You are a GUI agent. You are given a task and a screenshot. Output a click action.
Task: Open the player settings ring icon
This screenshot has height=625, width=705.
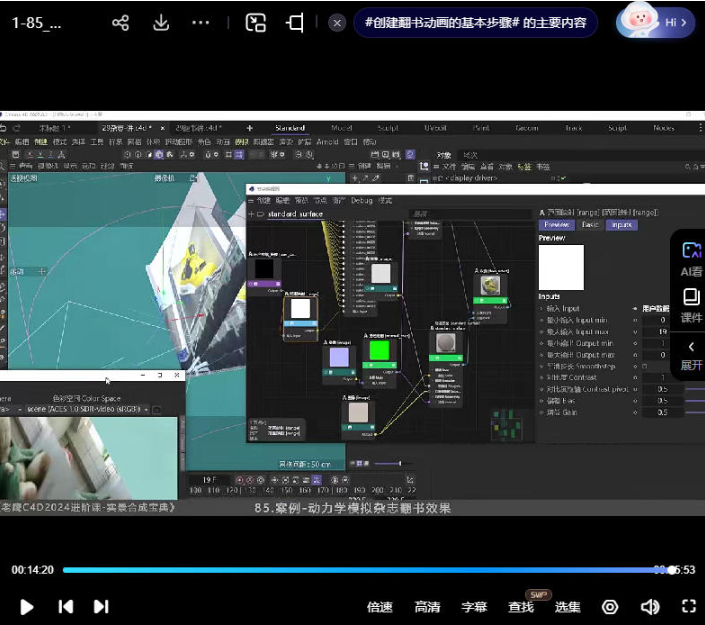pyautogui.click(x=610, y=606)
